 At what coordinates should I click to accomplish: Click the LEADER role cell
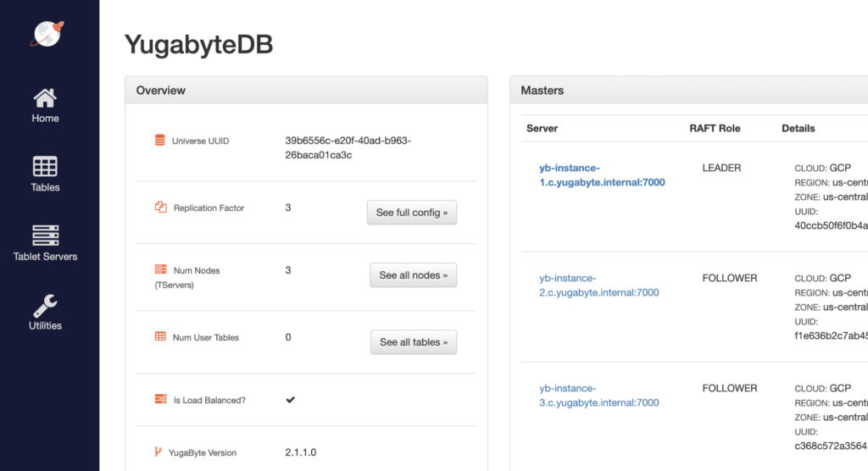(721, 168)
